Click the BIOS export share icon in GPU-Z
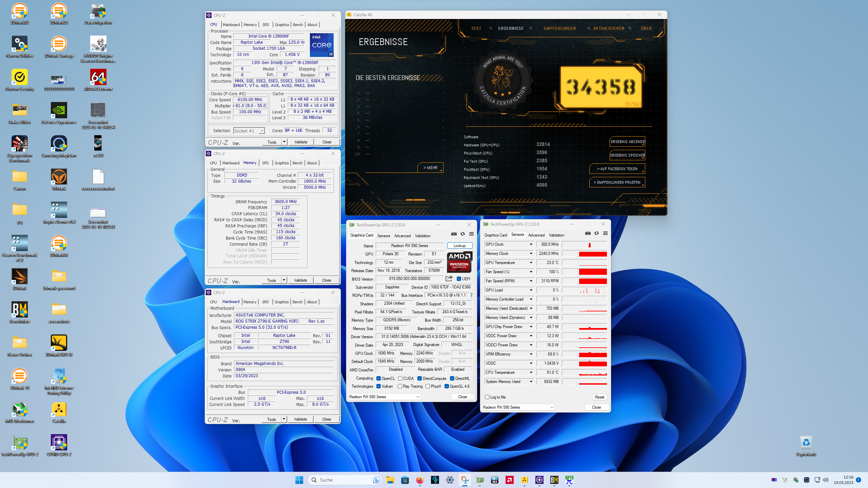 click(449, 279)
